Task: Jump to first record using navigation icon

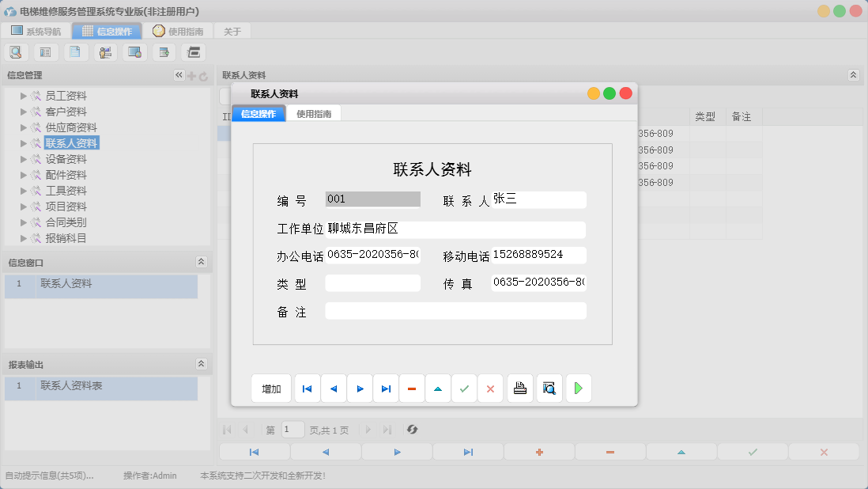Action: 307,388
